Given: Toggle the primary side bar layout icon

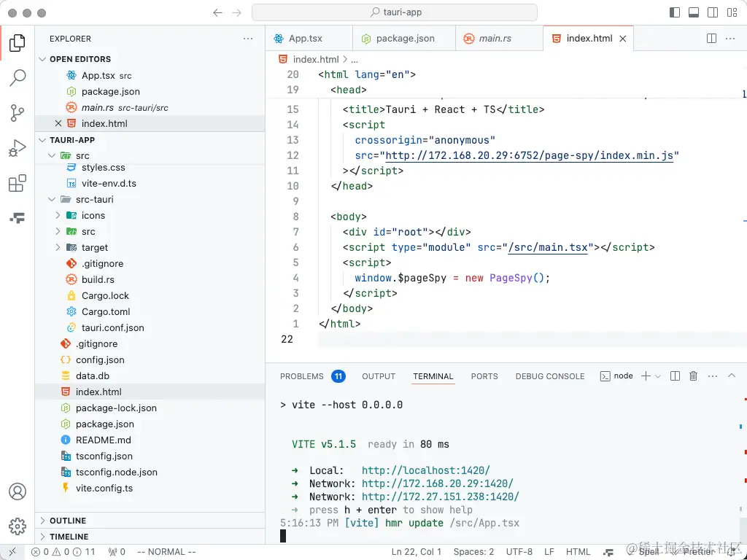Looking at the screenshot, I should click(x=675, y=13).
